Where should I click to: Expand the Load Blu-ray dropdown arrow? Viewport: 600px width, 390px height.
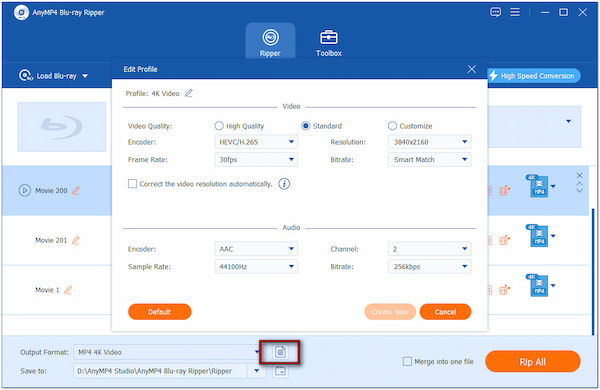click(85, 76)
